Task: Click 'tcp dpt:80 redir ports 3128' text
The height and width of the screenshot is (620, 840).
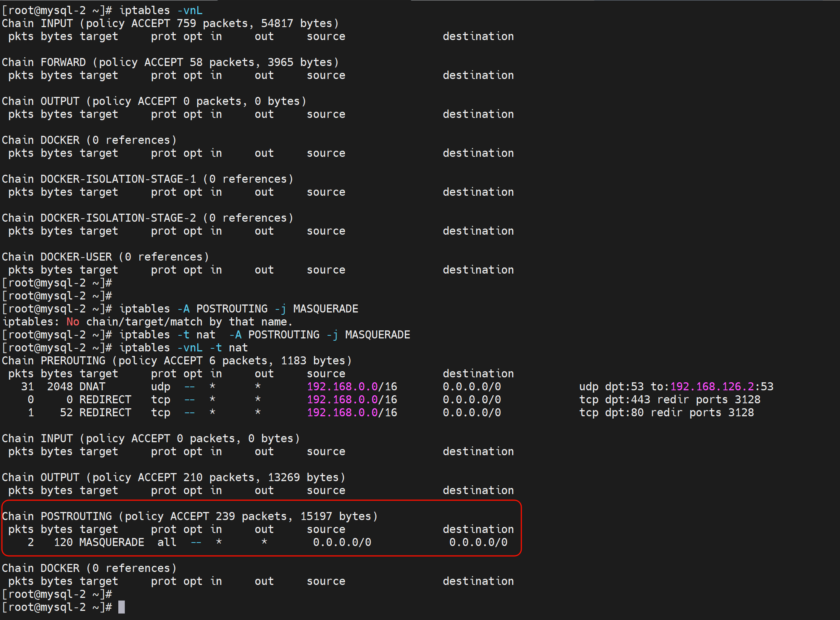Action: click(666, 412)
